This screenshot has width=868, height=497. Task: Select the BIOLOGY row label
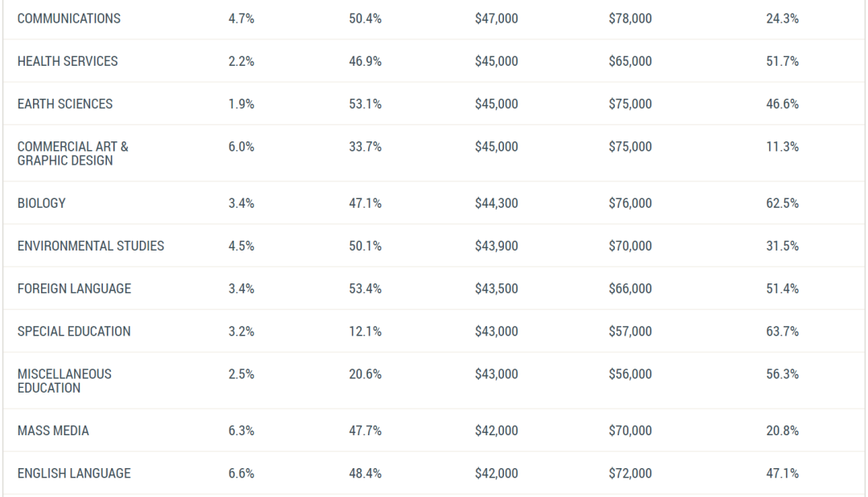point(42,203)
